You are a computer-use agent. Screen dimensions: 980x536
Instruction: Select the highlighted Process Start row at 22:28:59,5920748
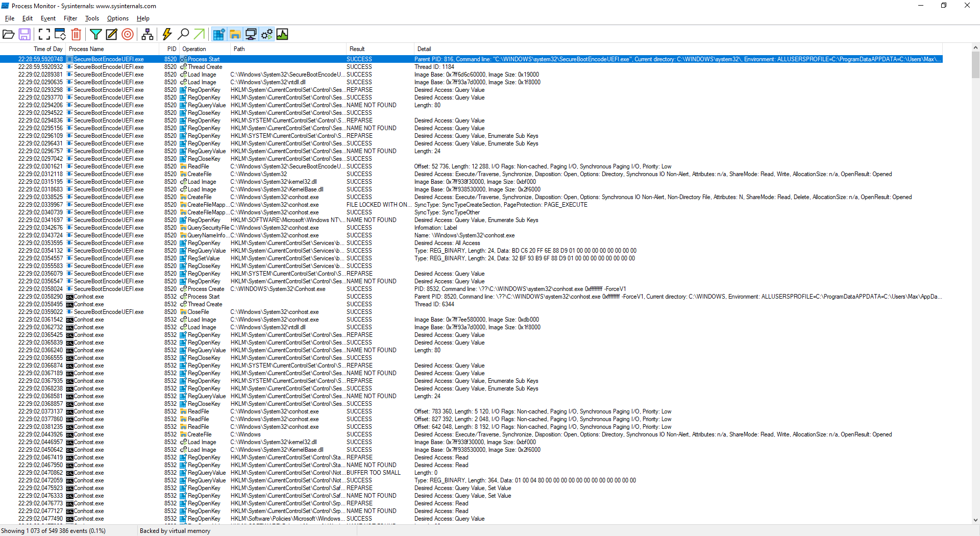471,59
